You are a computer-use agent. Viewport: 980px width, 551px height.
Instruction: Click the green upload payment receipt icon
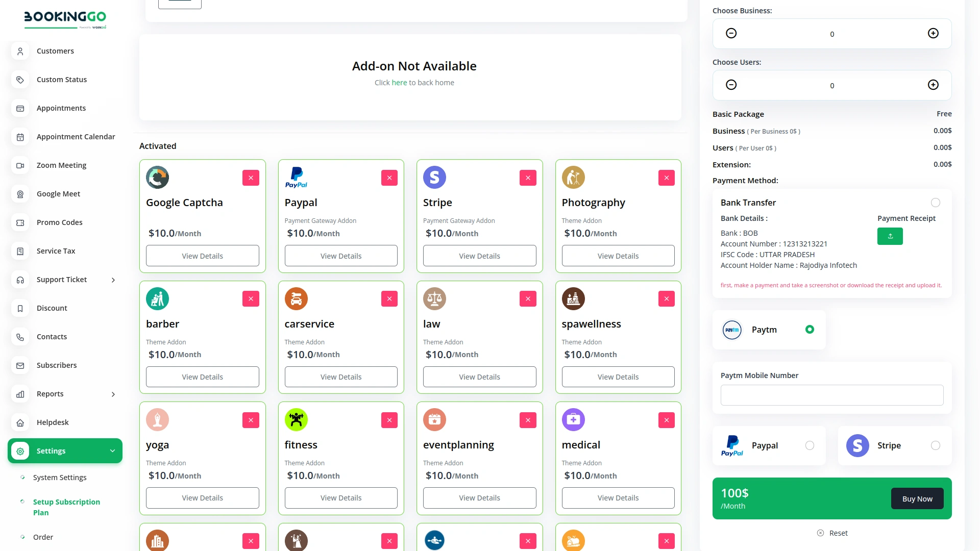(x=890, y=236)
